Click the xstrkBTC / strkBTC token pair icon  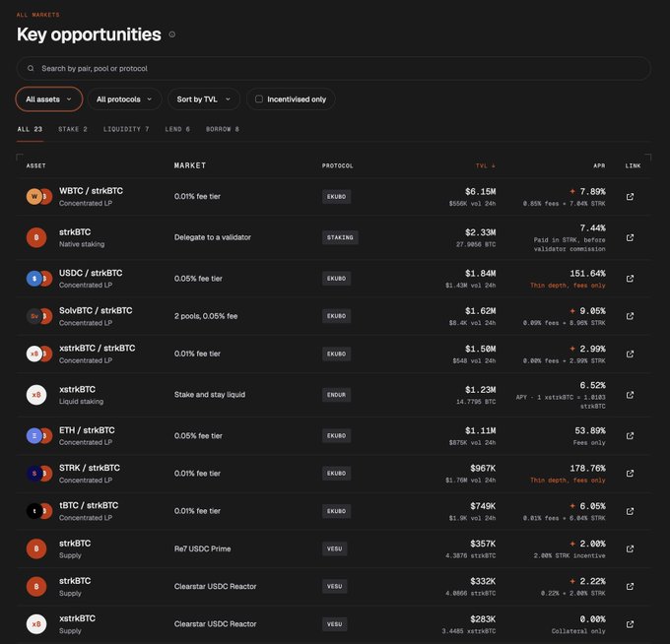(x=39, y=354)
